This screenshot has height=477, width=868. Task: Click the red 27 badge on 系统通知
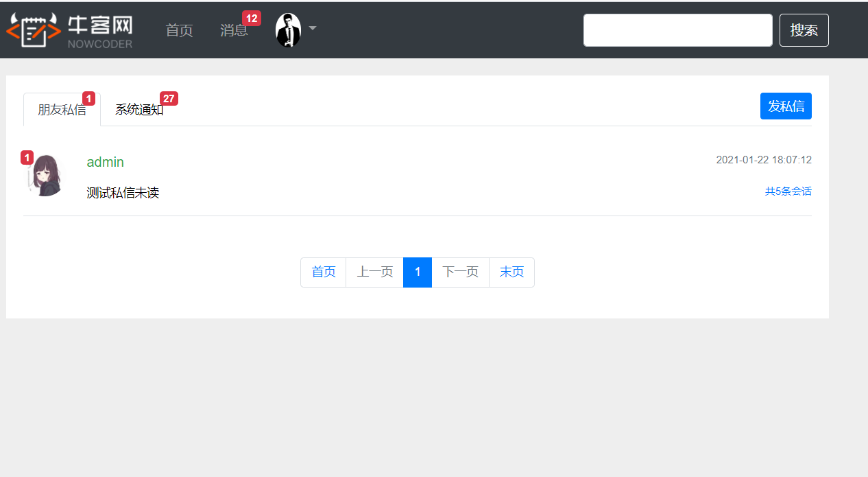click(169, 99)
